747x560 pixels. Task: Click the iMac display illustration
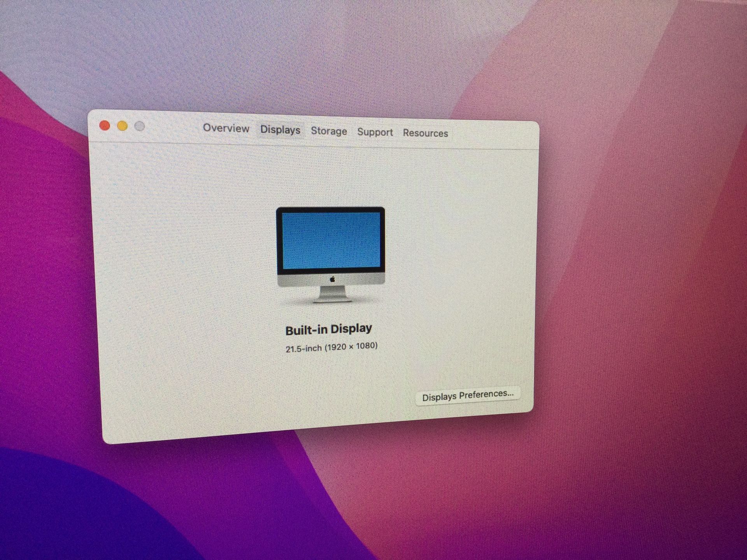click(331, 255)
